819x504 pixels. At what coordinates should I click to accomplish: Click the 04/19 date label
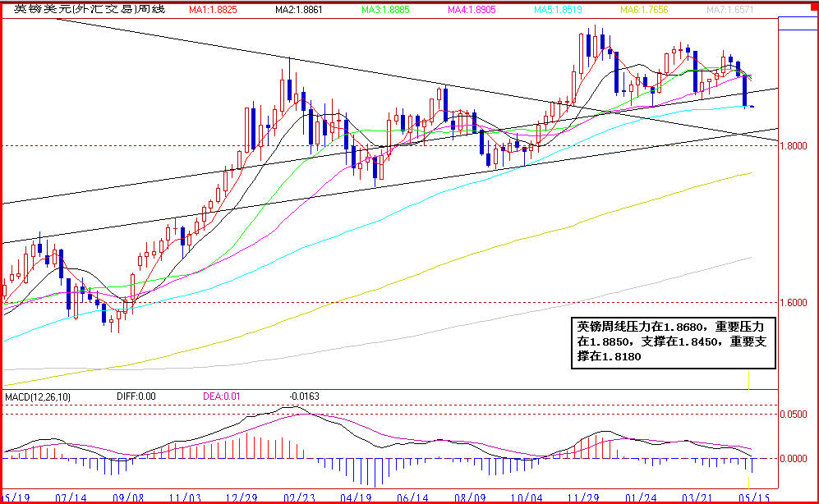pyautogui.click(x=357, y=497)
